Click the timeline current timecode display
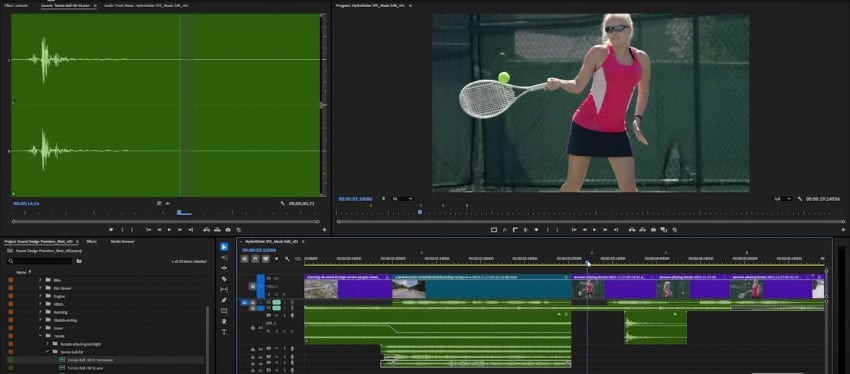Viewport: 850px width, 374px height. click(259, 250)
